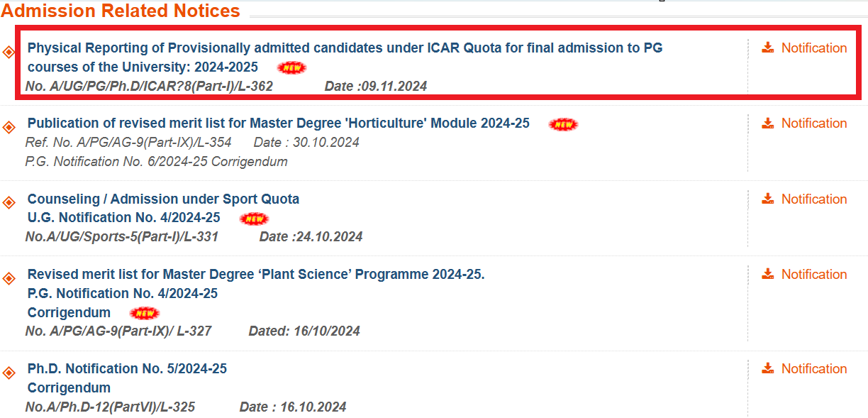Click diamond bullet beside Plant Science merit list

[9, 278]
